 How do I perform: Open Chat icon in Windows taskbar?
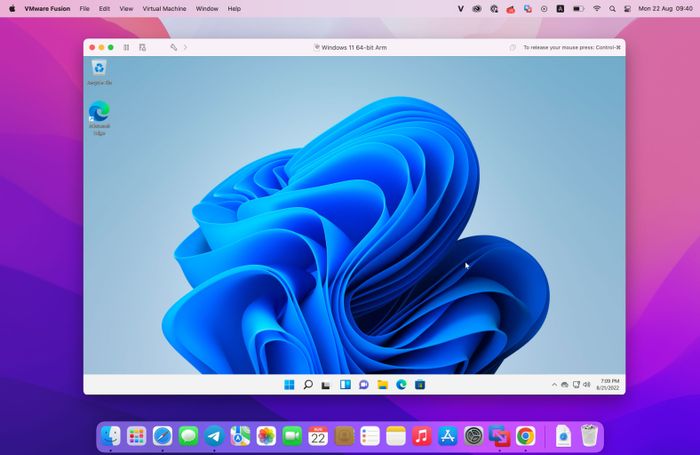(364, 384)
